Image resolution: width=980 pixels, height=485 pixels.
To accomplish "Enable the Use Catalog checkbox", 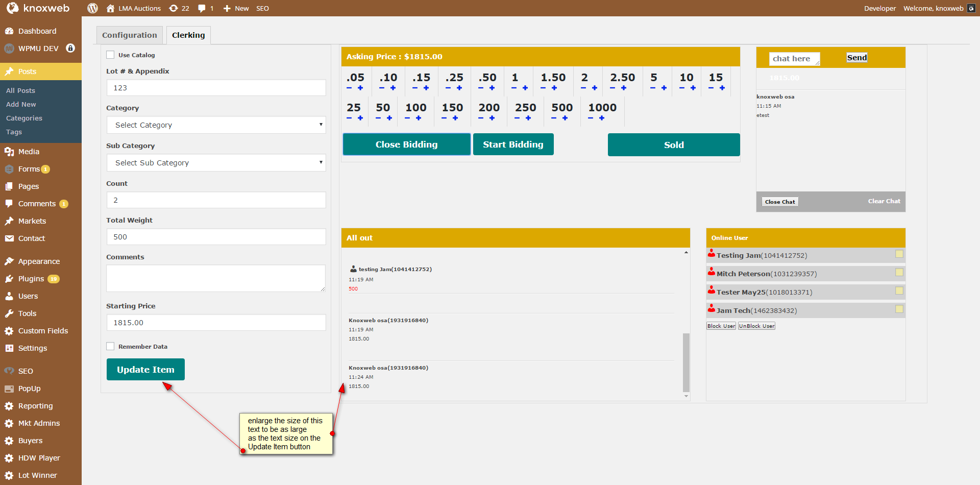I will tap(110, 55).
